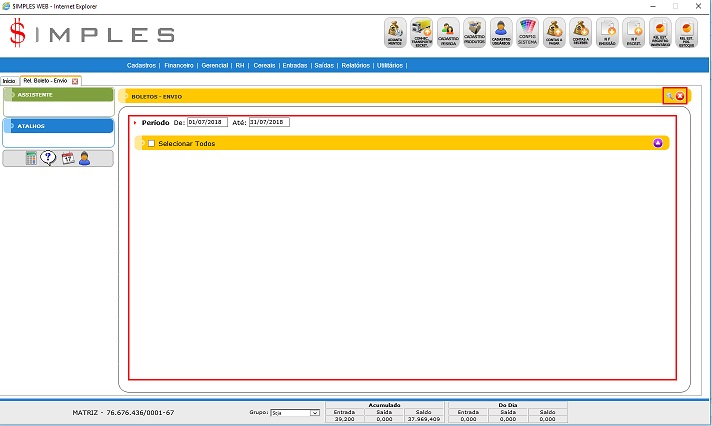Viewport: 712px width, 426px height.
Task: Close the Boletos - Envio panel with red X
Action: [680, 96]
